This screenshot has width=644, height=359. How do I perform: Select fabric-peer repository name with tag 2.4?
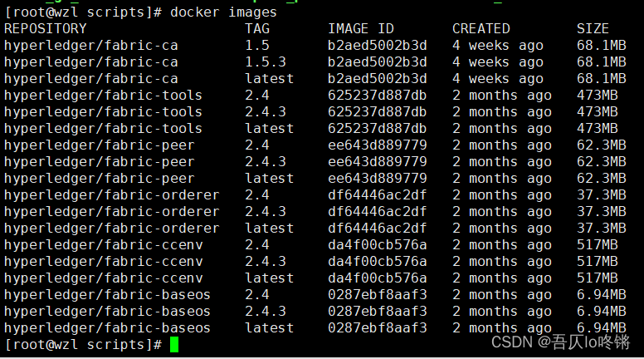click(x=99, y=145)
